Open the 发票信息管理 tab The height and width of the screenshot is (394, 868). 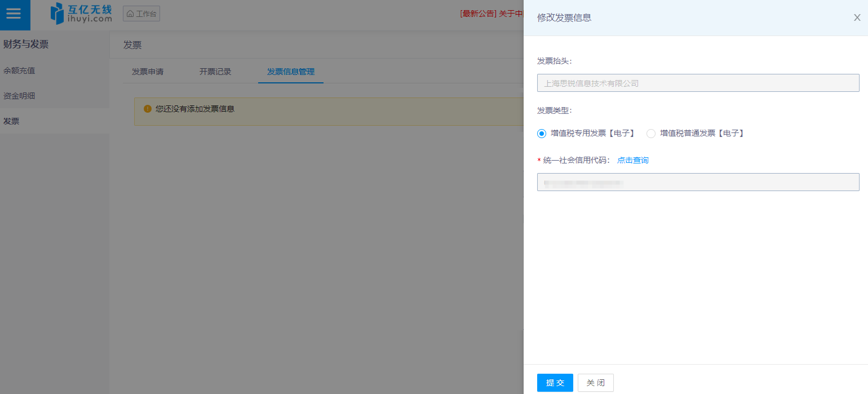(x=291, y=72)
